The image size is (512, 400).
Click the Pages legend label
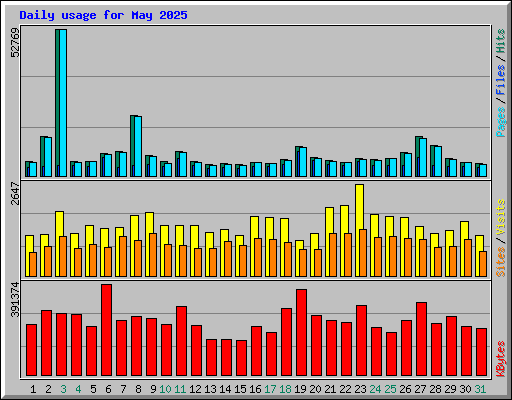(x=501, y=122)
